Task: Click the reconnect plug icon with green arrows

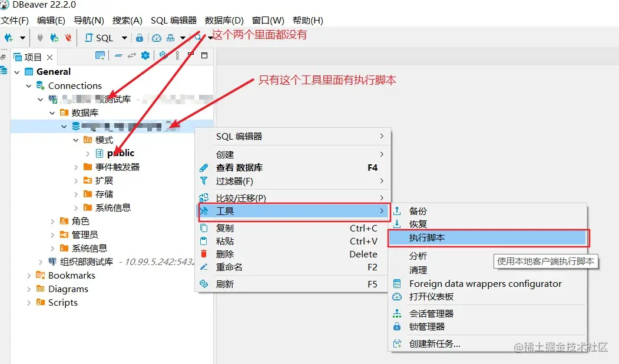Action: click(54, 38)
